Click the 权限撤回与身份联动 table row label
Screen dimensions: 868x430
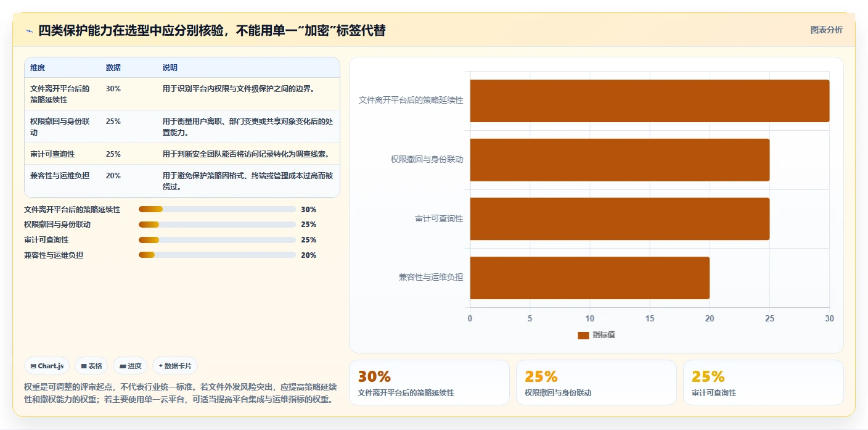coord(60,127)
